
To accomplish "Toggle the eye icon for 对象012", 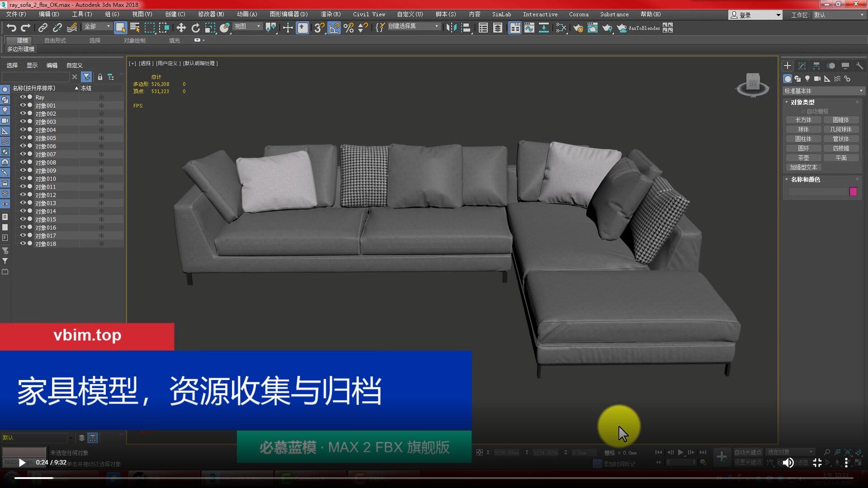I will point(23,195).
